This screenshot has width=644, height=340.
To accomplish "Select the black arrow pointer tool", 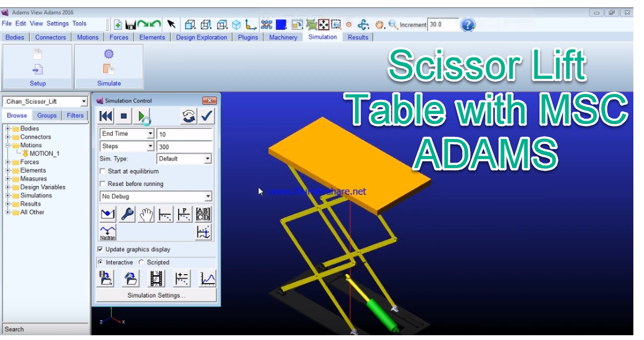I will [171, 24].
